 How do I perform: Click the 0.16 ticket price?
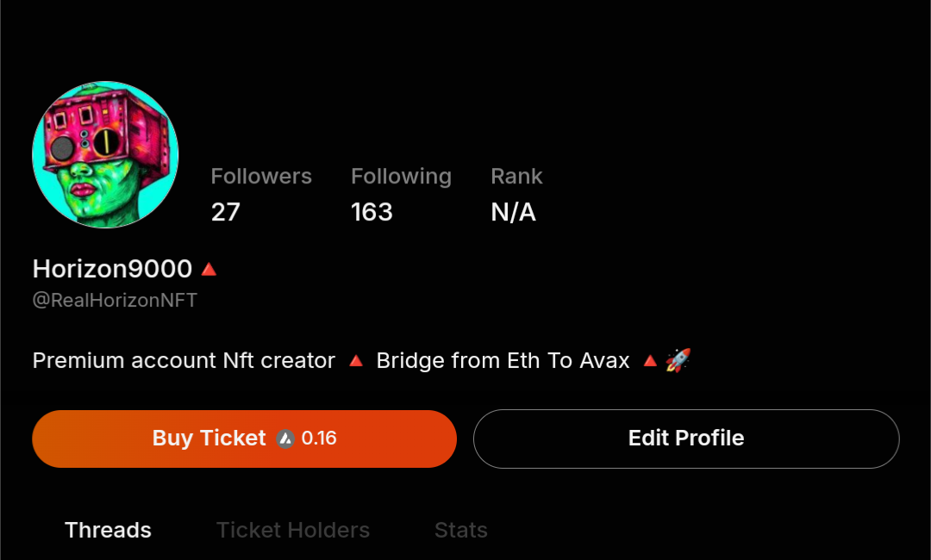click(x=319, y=439)
